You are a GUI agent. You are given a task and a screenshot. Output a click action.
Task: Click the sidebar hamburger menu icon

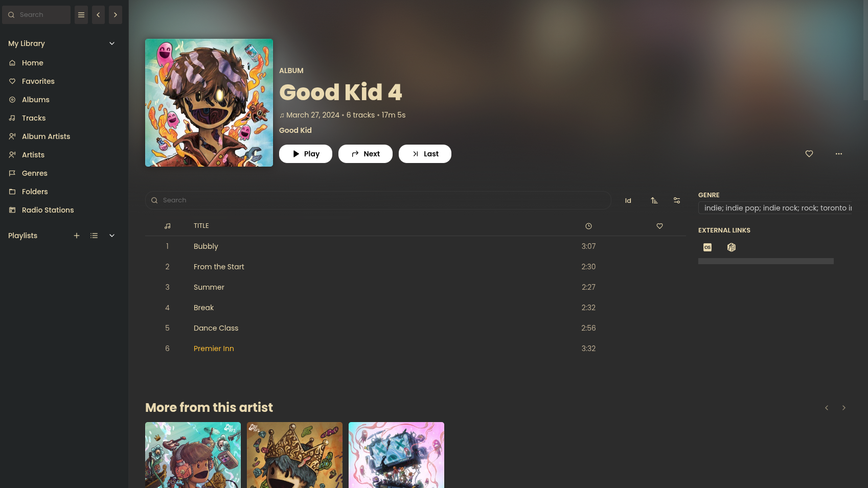(x=81, y=15)
